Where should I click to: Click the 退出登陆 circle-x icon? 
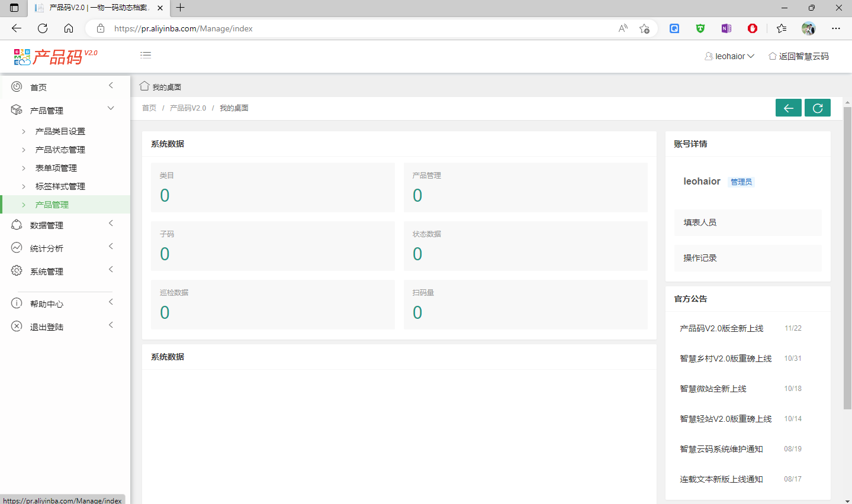17,327
